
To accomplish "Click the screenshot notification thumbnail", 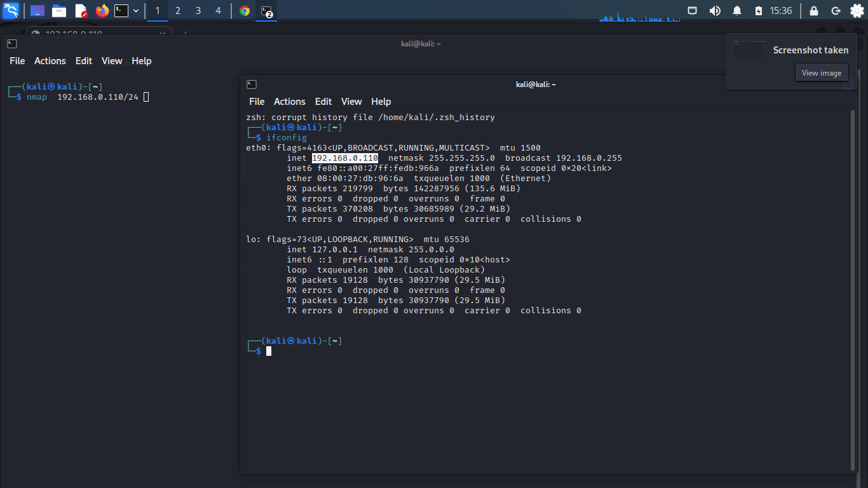I will point(749,50).
